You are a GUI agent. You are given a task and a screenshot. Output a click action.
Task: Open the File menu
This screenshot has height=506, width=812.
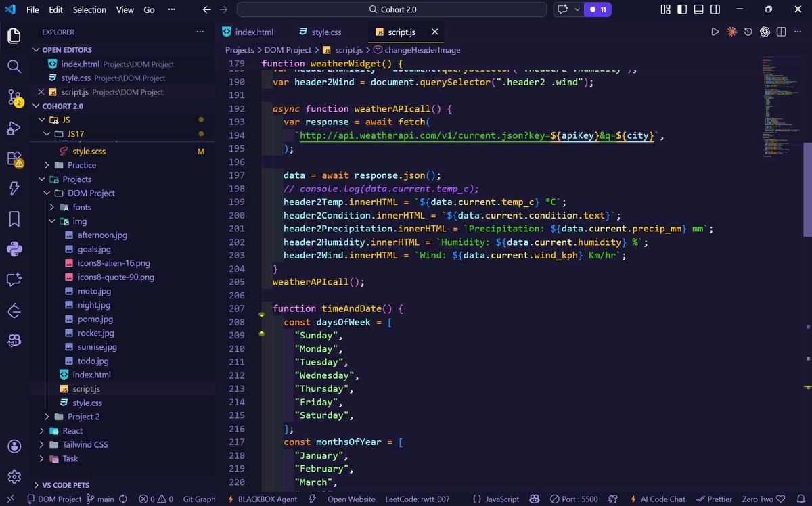[x=32, y=9]
